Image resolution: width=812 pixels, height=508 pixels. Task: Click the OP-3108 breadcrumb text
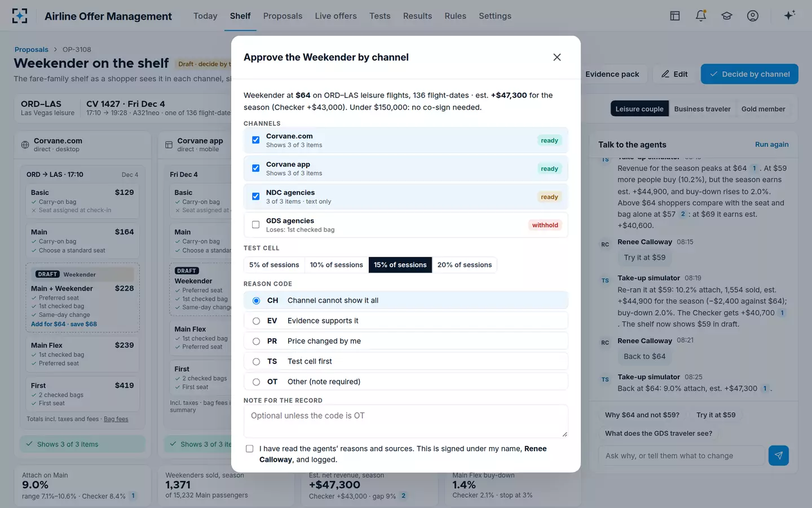pos(77,50)
